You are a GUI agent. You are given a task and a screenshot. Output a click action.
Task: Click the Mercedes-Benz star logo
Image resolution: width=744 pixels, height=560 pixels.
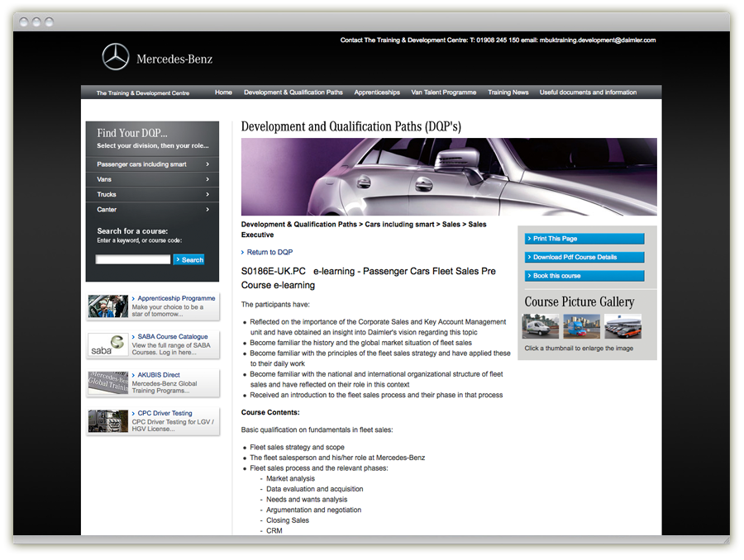(116, 57)
